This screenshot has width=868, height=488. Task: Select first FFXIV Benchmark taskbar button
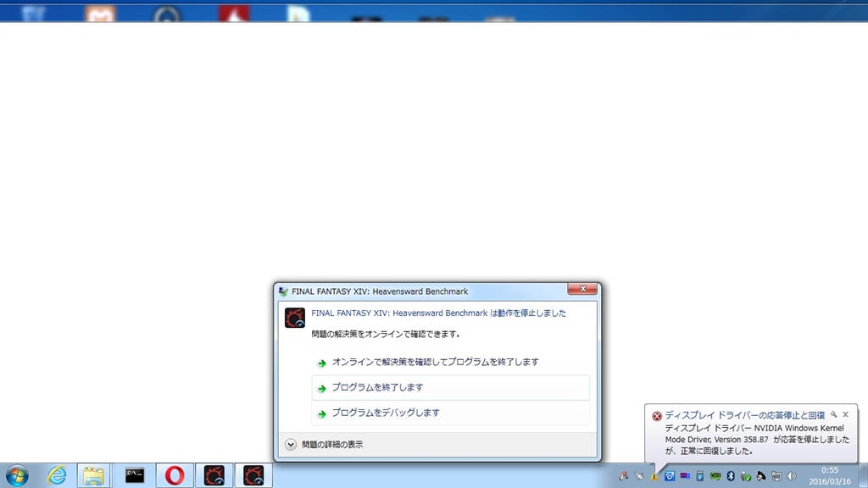coord(214,476)
